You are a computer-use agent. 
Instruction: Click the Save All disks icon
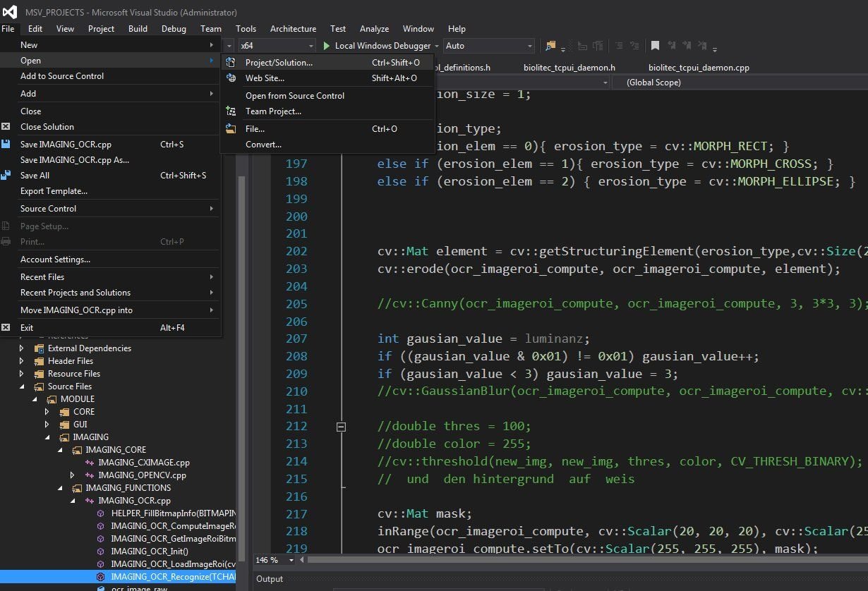[x=6, y=176]
